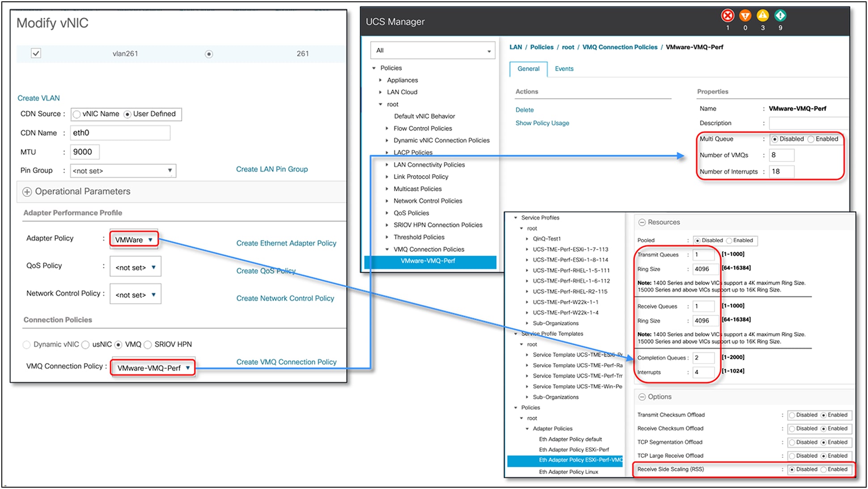Expand LAN Cloud tree node
The height and width of the screenshot is (489, 868).
[x=381, y=92]
